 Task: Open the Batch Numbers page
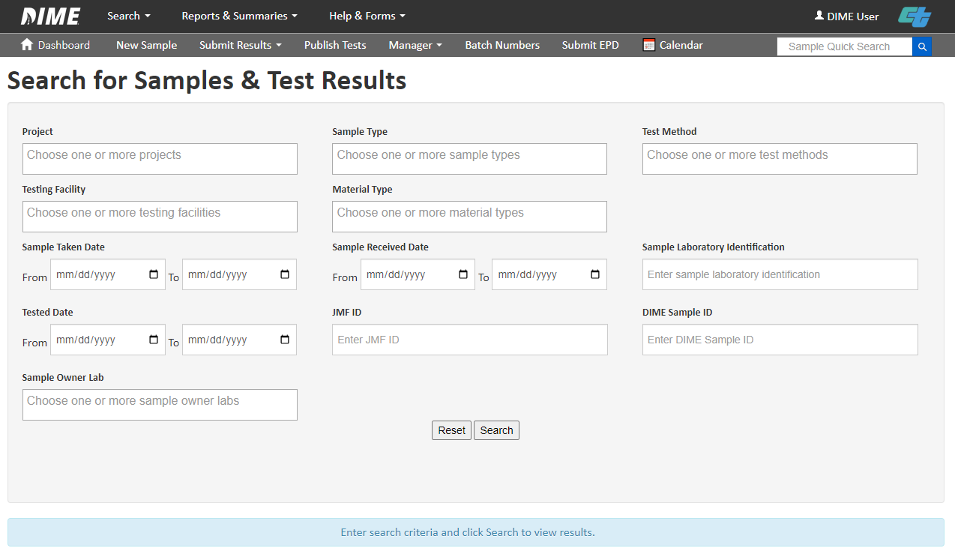click(502, 45)
